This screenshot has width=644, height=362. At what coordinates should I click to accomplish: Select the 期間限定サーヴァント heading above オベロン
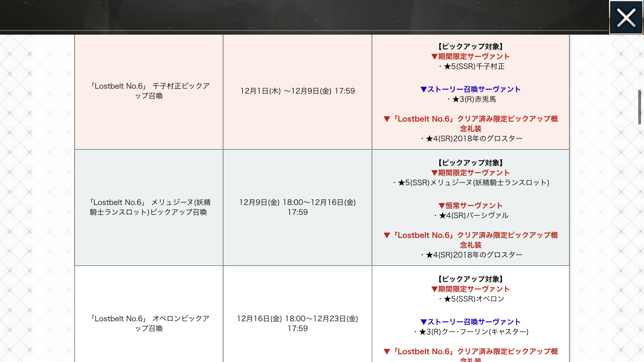tap(471, 289)
